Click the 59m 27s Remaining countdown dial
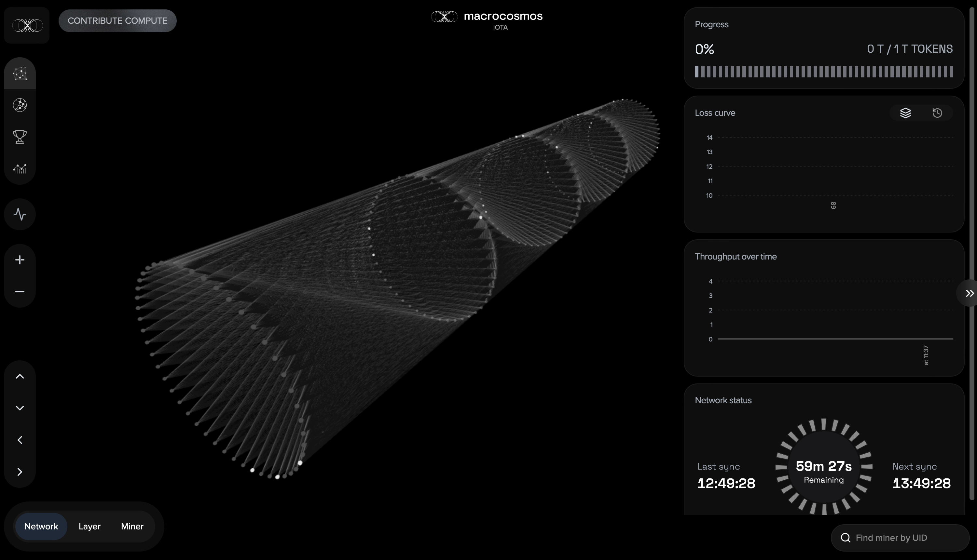 [x=824, y=467]
